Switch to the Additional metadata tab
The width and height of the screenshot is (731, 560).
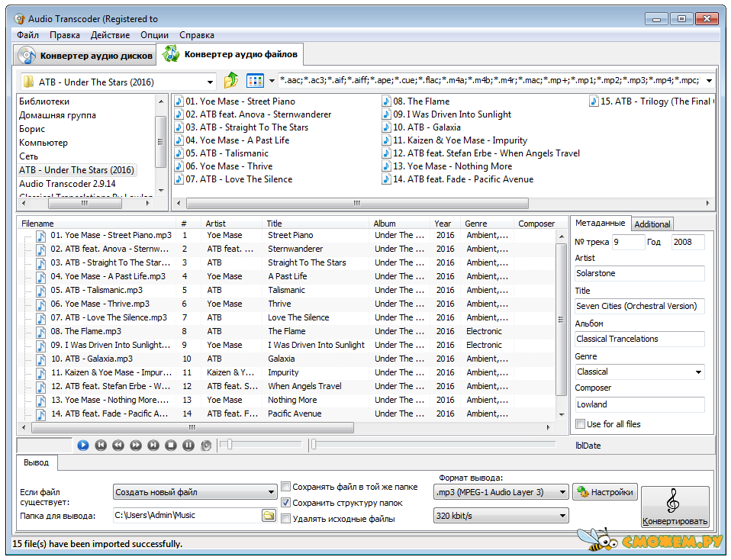[652, 224]
